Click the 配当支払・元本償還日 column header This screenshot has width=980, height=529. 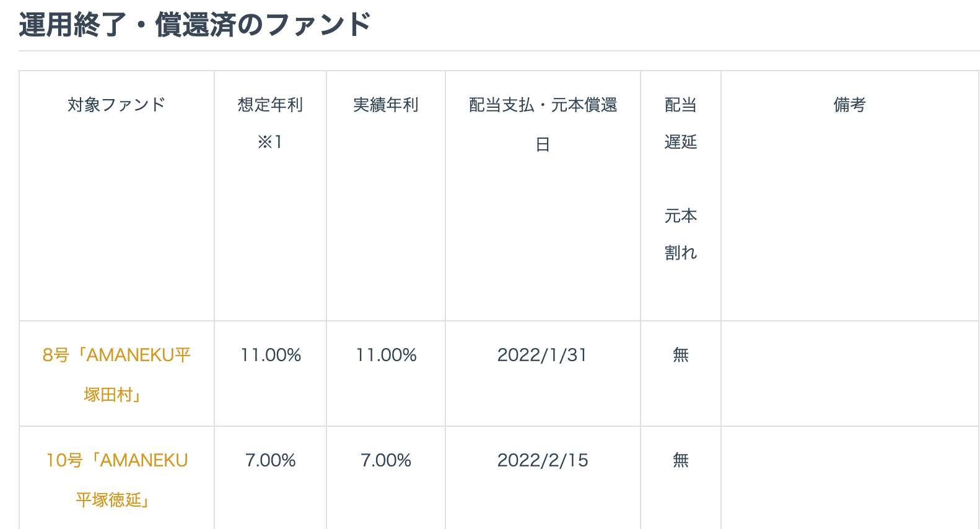click(543, 105)
